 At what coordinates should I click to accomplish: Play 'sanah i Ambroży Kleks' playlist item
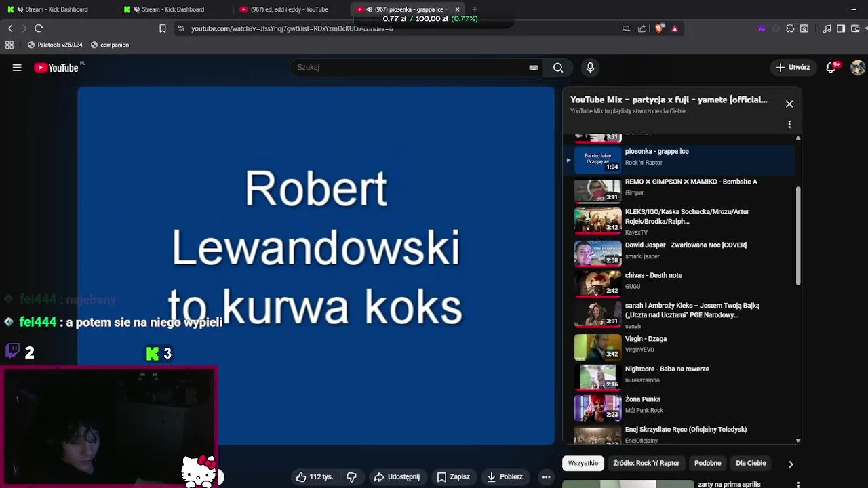pos(678,315)
